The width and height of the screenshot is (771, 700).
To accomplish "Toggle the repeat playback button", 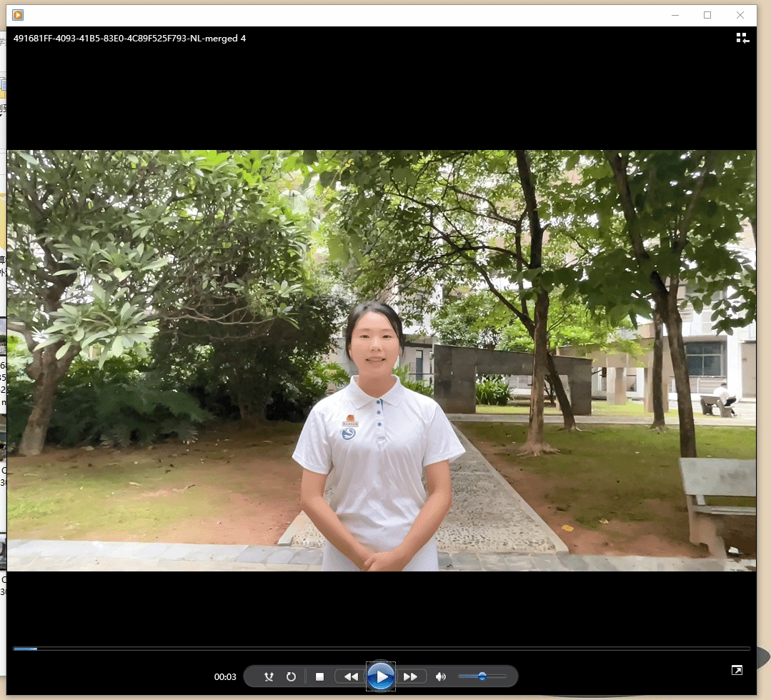I will pyautogui.click(x=291, y=676).
